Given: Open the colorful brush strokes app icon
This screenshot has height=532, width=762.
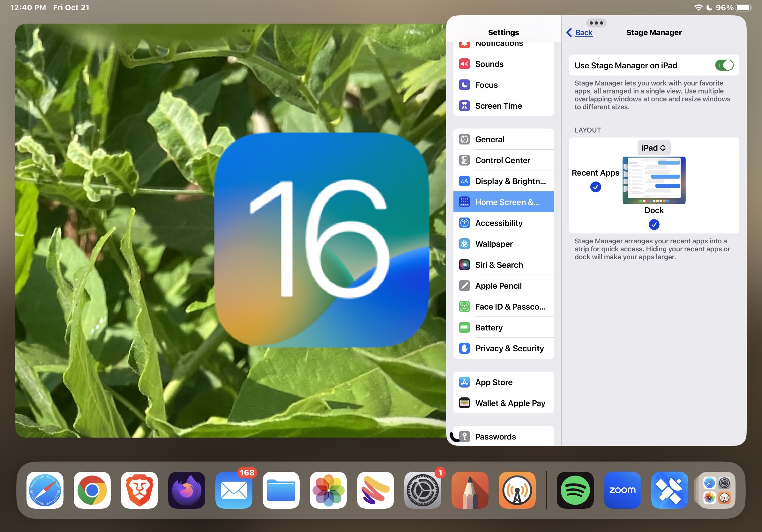Looking at the screenshot, I should click(x=375, y=490).
